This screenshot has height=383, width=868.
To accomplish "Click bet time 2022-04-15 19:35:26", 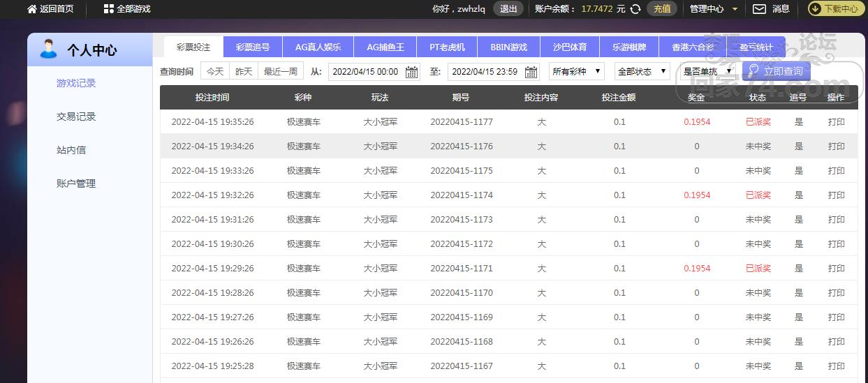I will click(212, 122).
